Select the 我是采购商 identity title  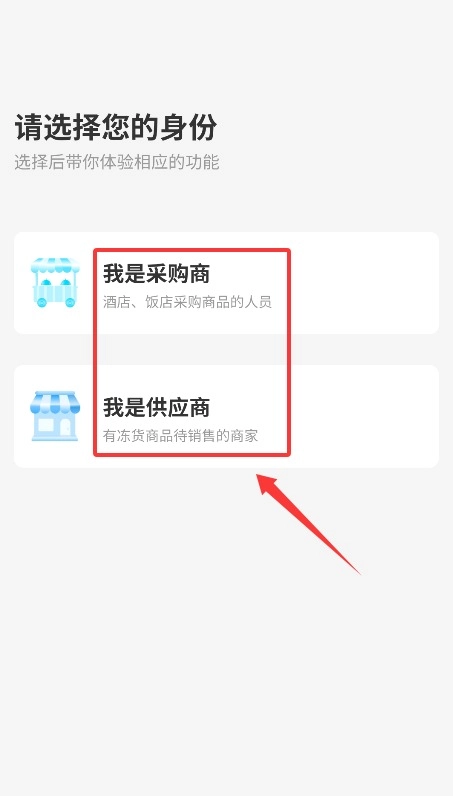tap(156, 274)
